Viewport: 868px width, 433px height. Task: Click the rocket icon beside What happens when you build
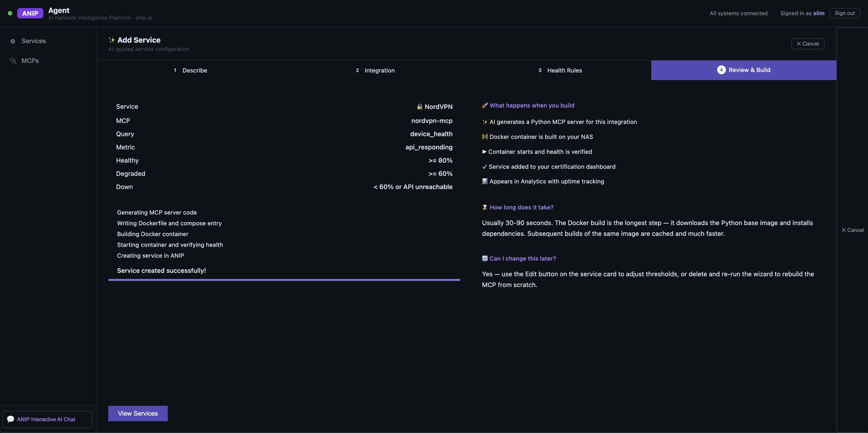point(485,106)
